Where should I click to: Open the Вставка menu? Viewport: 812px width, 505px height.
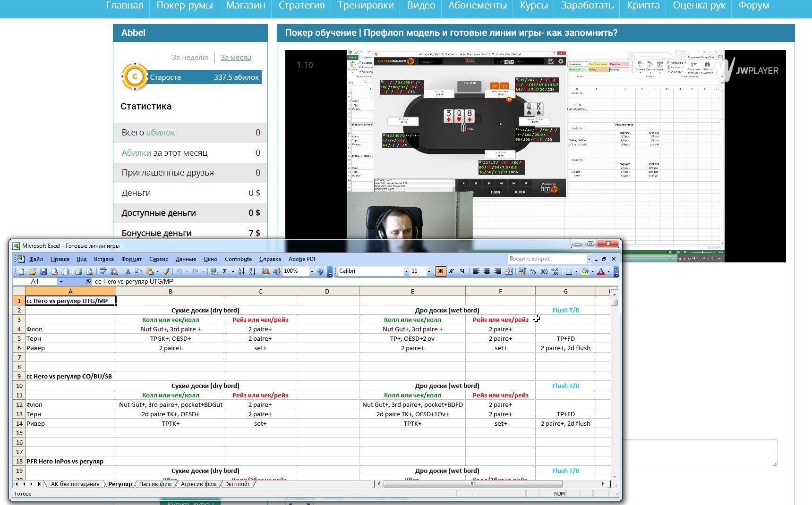coord(104,259)
